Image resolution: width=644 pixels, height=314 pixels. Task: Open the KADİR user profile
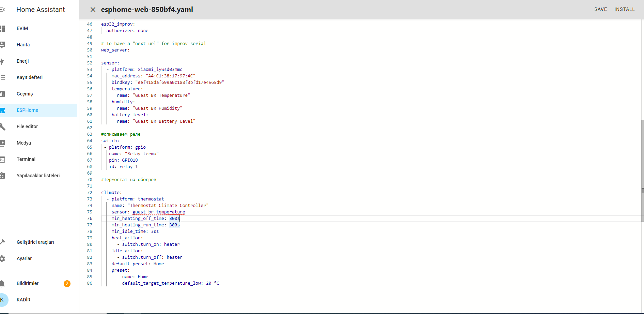coord(23,300)
